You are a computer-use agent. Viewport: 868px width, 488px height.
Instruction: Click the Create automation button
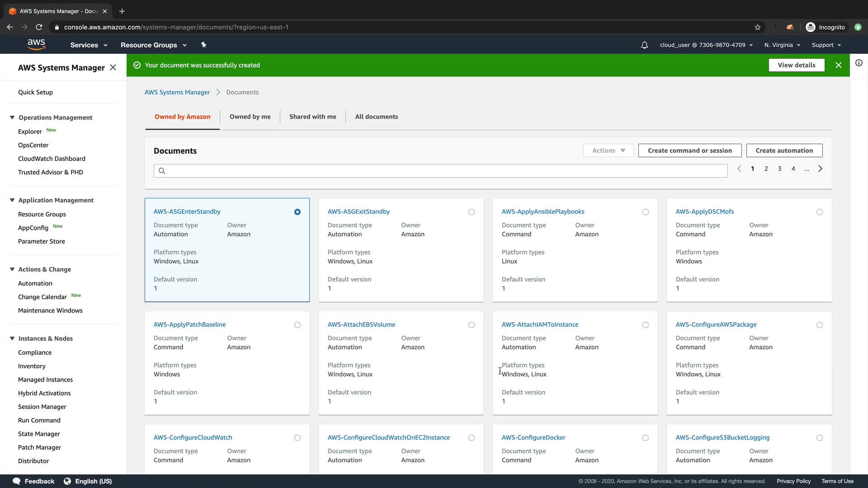[784, 150]
